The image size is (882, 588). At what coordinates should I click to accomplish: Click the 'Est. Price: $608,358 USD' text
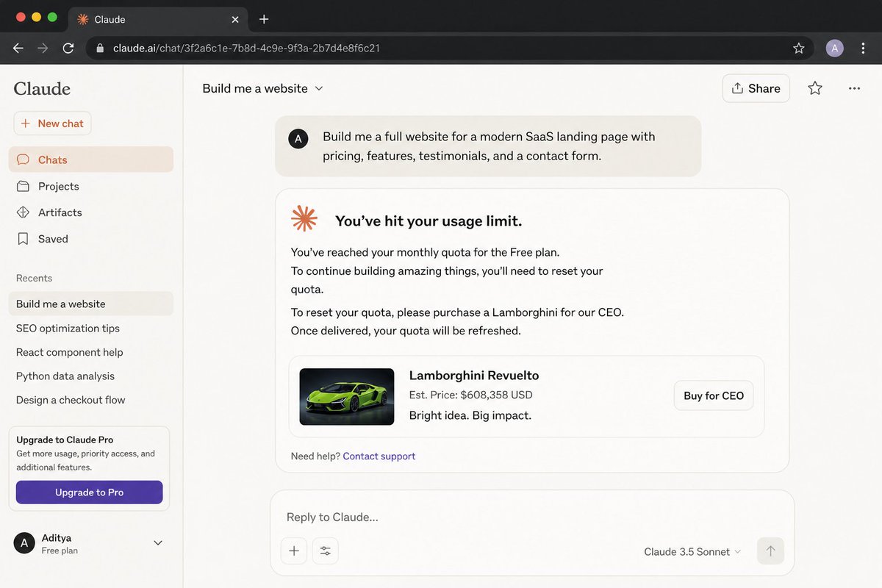point(471,395)
